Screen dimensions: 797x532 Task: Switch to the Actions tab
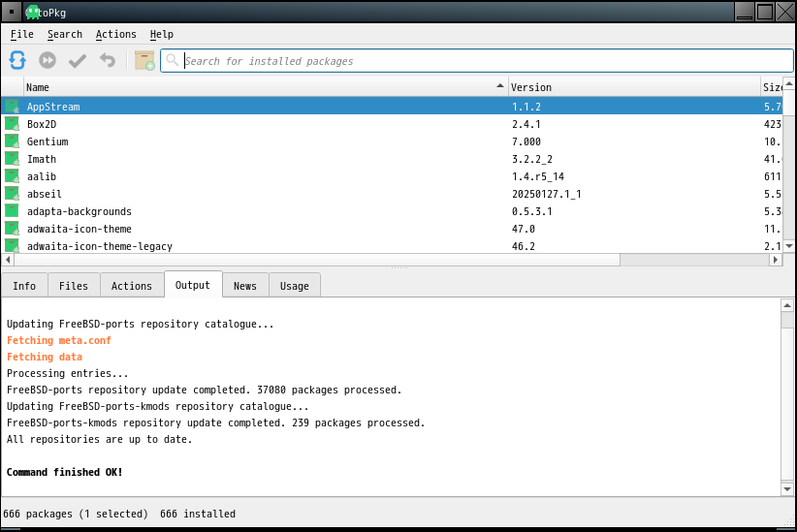pyautogui.click(x=132, y=286)
